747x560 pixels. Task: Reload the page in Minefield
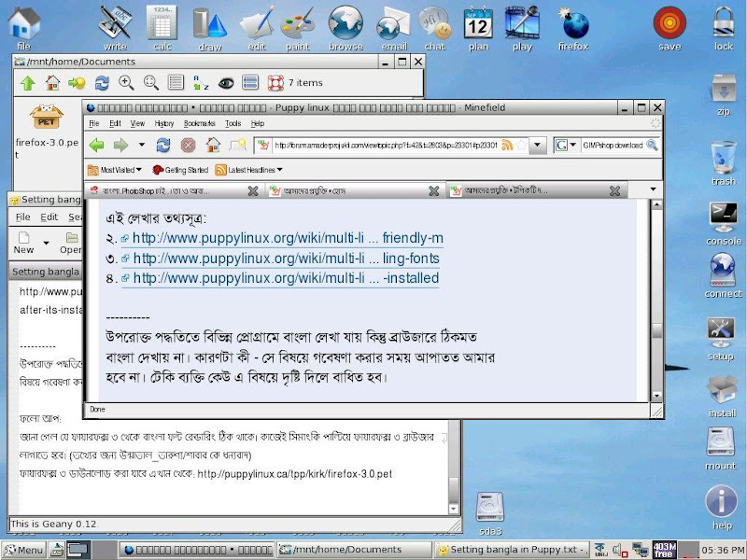click(163, 146)
